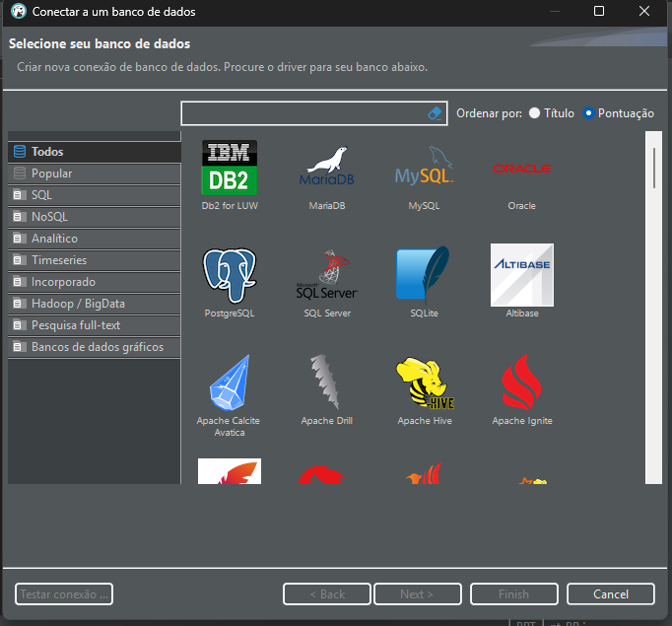Viewport: 672px width, 626px height.
Task: Click the < Back button
Action: 326,593
